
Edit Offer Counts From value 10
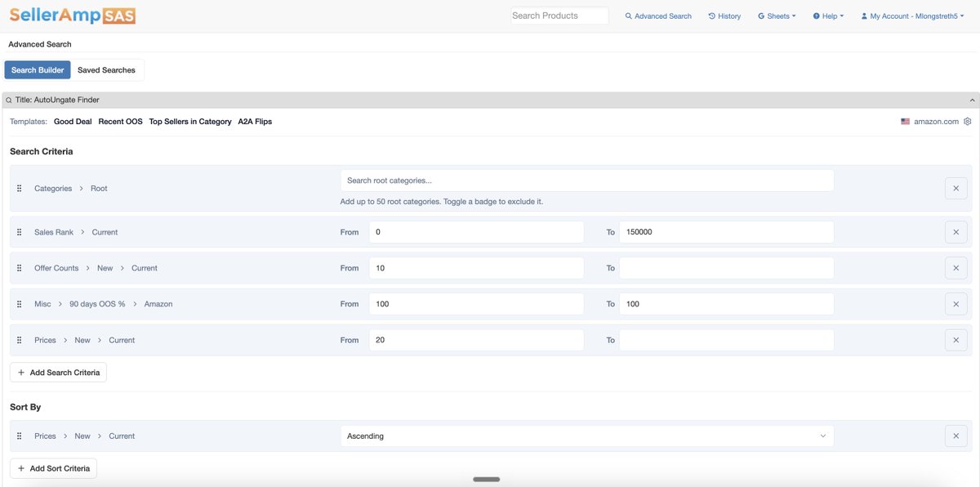[x=476, y=268]
